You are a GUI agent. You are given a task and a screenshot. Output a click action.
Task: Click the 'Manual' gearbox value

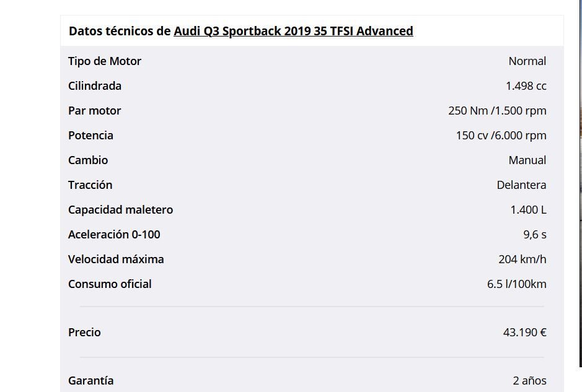pyautogui.click(x=527, y=160)
